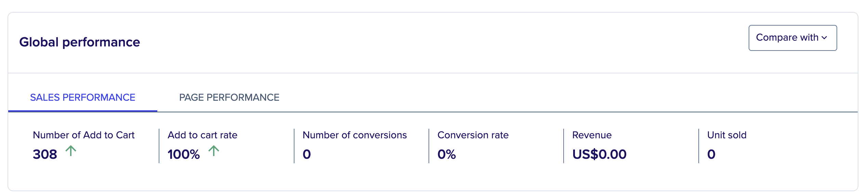The width and height of the screenshot is (868, 196).
Task: Switch to the PAGE PERFORMANCE tab
Action: [x=229, y=98]
